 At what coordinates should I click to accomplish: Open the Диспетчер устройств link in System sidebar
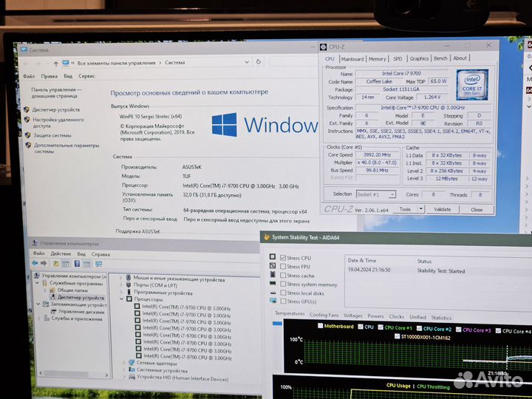pyautogui.click(x=56, y=109)
